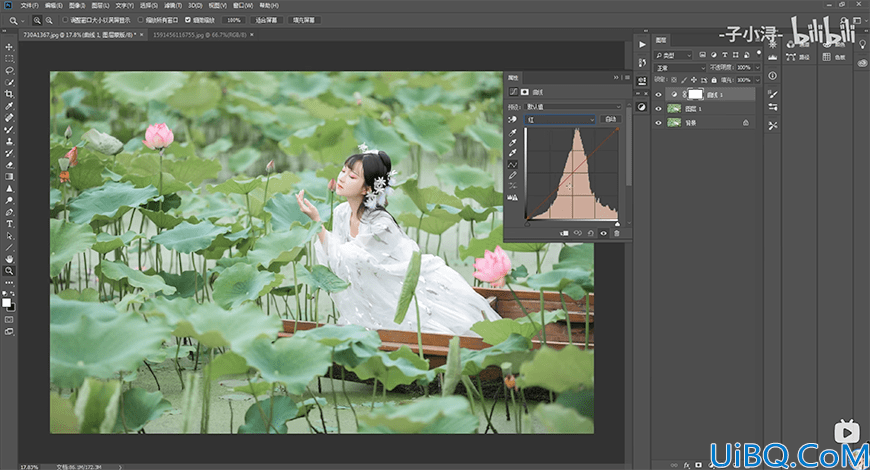Select the Sharpen/Blur tool

click(x=9, y=189)
